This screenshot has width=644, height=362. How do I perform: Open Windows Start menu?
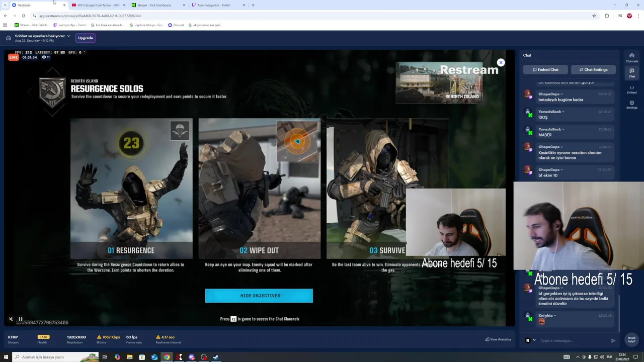pos(6,357)
